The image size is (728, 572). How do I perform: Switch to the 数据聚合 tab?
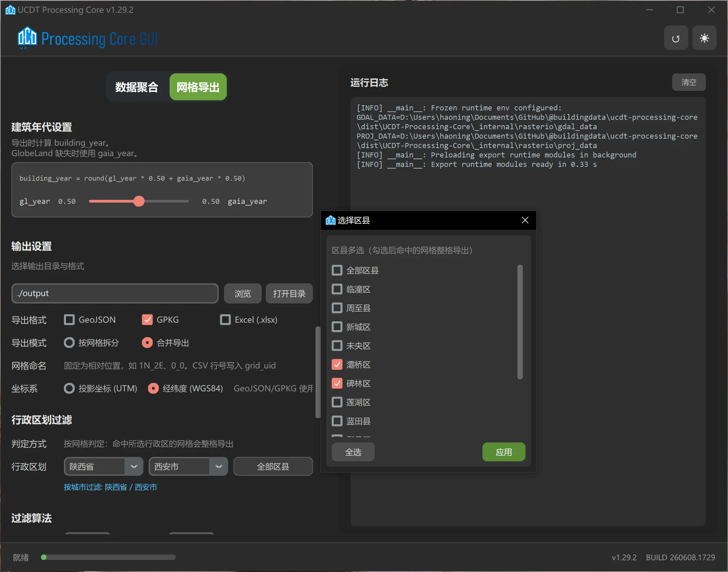(137, 87)
